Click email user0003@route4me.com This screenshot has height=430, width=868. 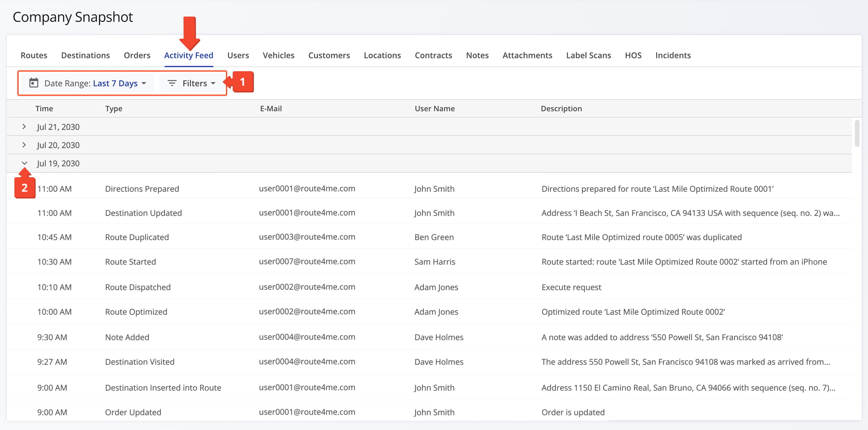tap(307, 237)
